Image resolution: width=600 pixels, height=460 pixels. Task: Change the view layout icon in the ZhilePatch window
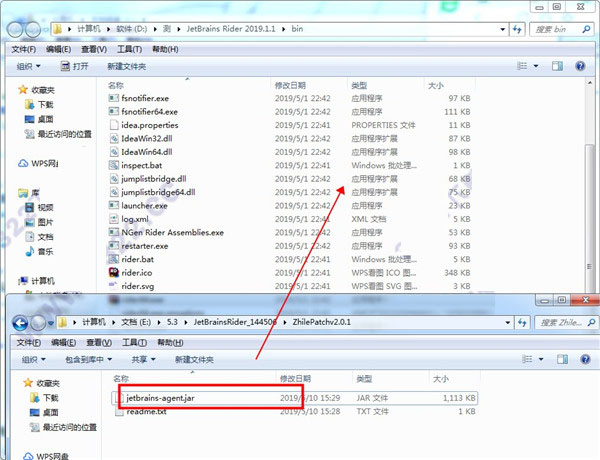point(527,359)
